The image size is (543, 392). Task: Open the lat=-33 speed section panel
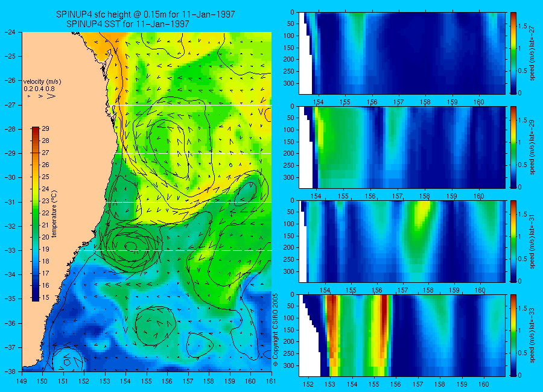pyautogui.click(x=402, y=335)
